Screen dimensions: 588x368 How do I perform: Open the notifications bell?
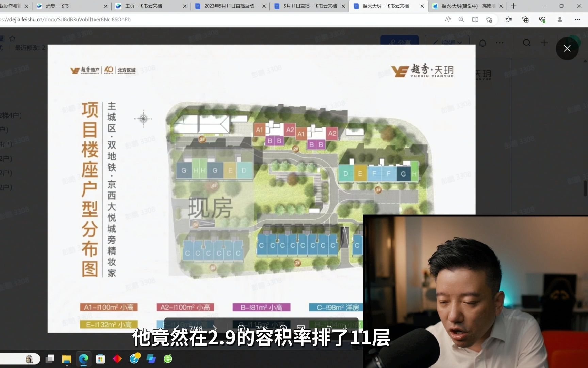click(x=483, y=43)
